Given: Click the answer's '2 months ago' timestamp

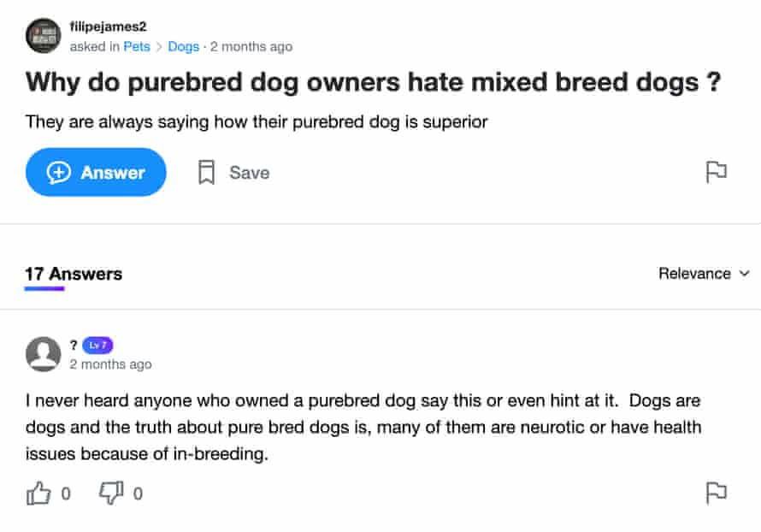Looking at the screenshot, I should [110, 364].
